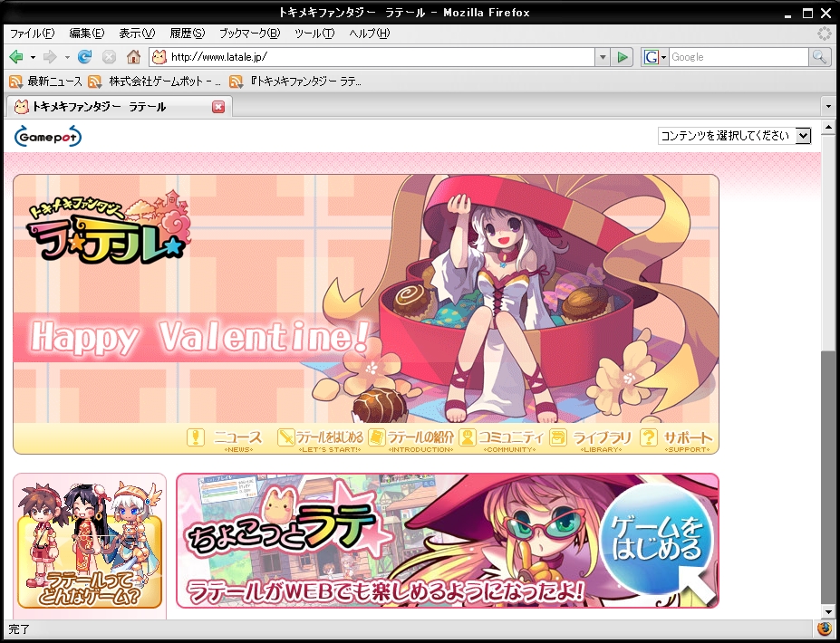The image size is (840, 643).
Task: Click the question mark icon beside サポート
Action: point(649,437)
